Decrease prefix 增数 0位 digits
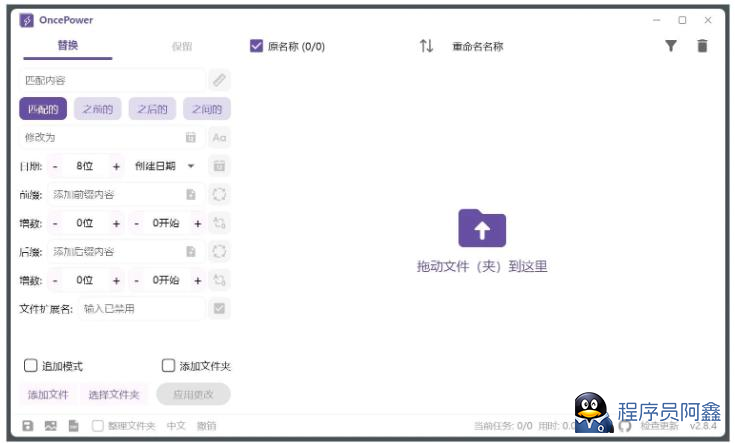 coord(55,224)
